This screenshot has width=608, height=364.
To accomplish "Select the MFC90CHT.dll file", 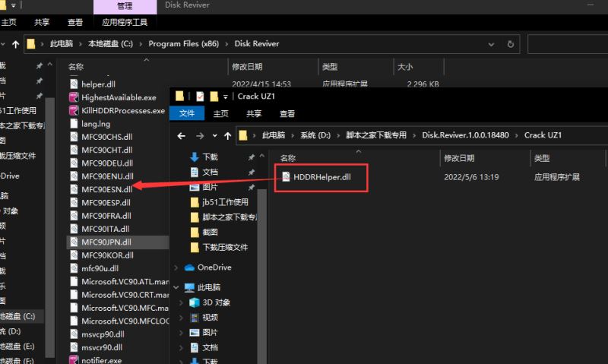I will 106,150.
